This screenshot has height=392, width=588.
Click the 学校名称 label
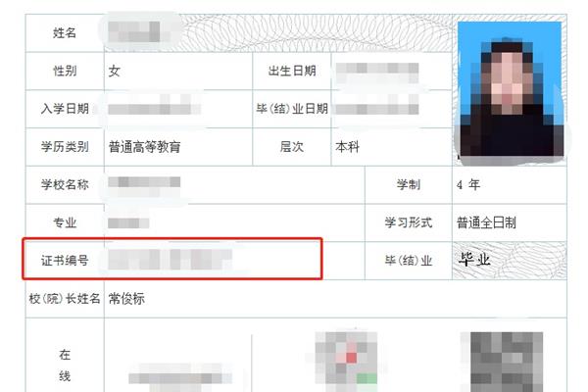click(x=65, y=184)
